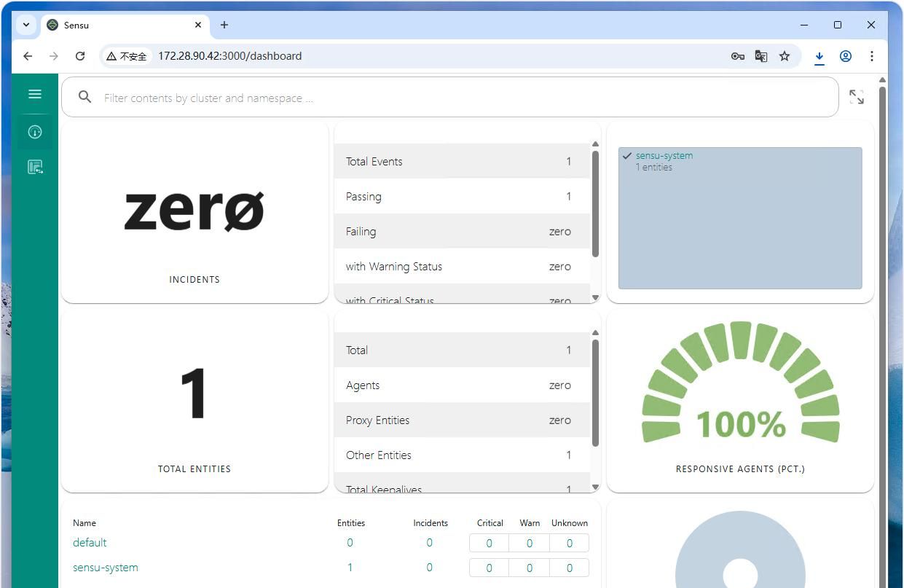Click default namespace Warn count
904x588 pixels.
[x=529, y=543]
